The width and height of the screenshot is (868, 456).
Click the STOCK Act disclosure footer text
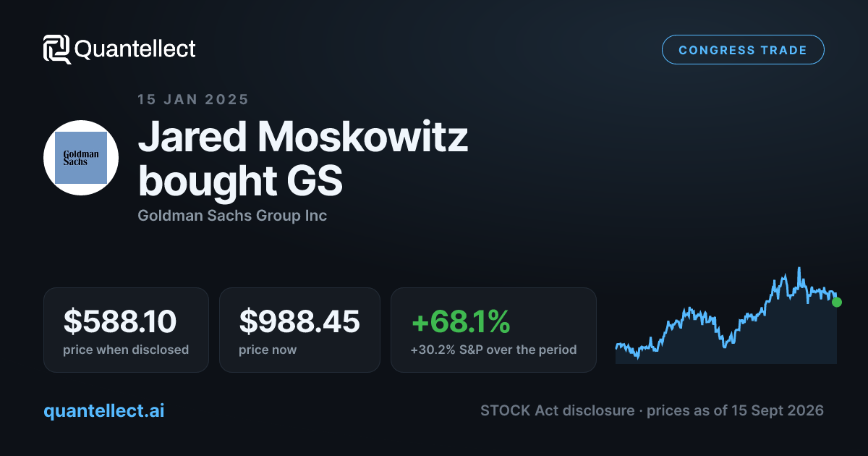point(557,410)
